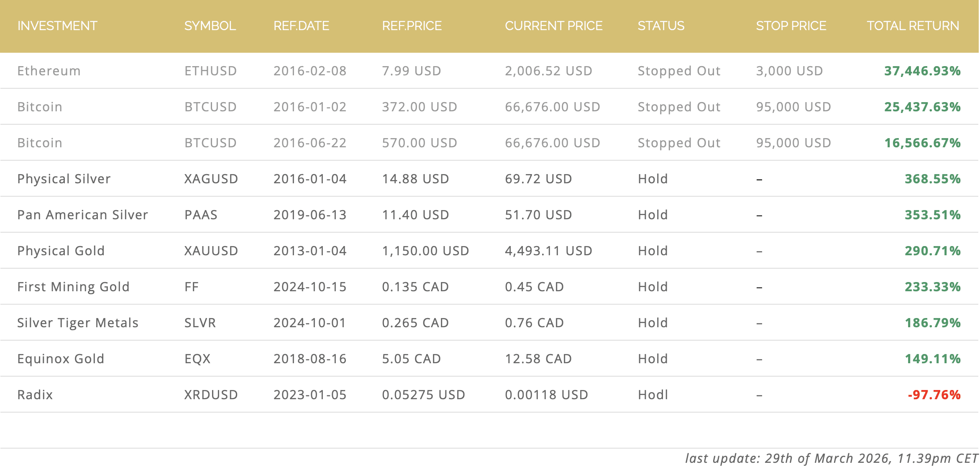Click the Physical Gold investment name

click(x=61, y=251)
